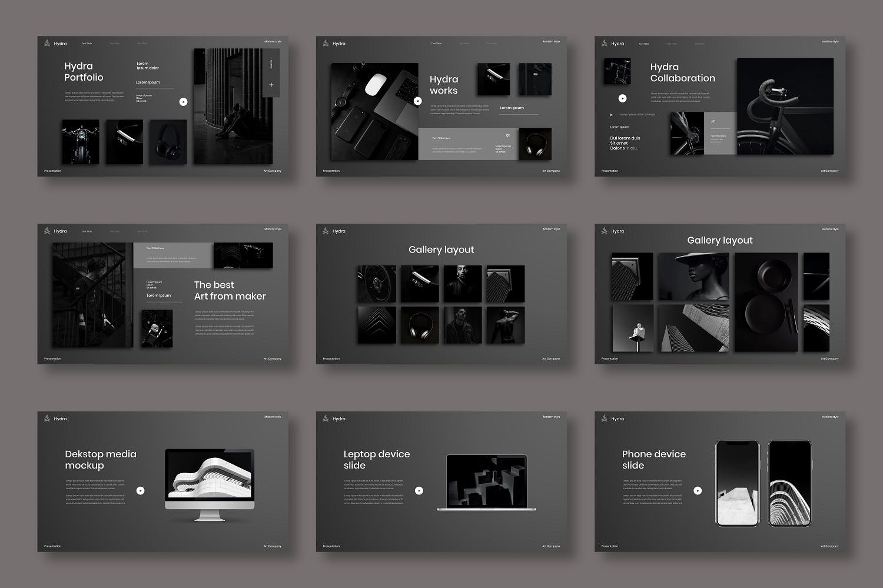Click the small triangle bullet on Hydra Collaboration slide

tap(612, 115)
